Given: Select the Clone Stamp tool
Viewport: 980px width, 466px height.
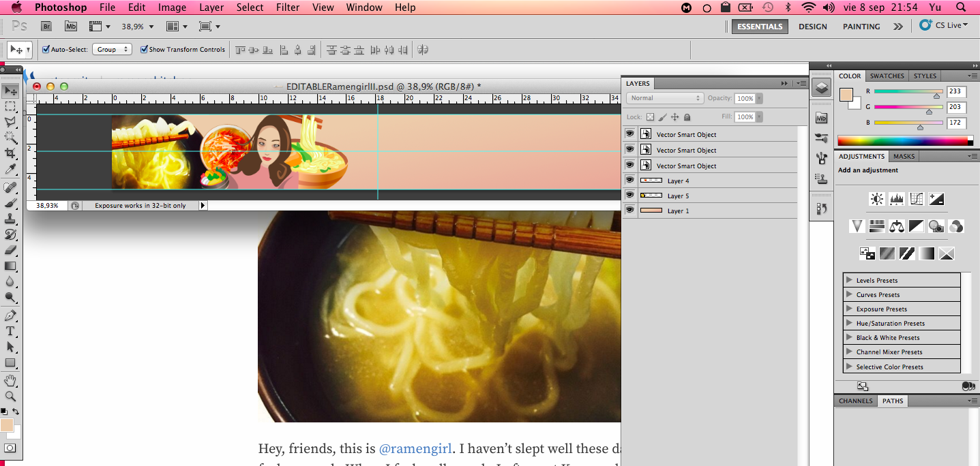Looking at the screenshot, I should [x=10, y=219].
